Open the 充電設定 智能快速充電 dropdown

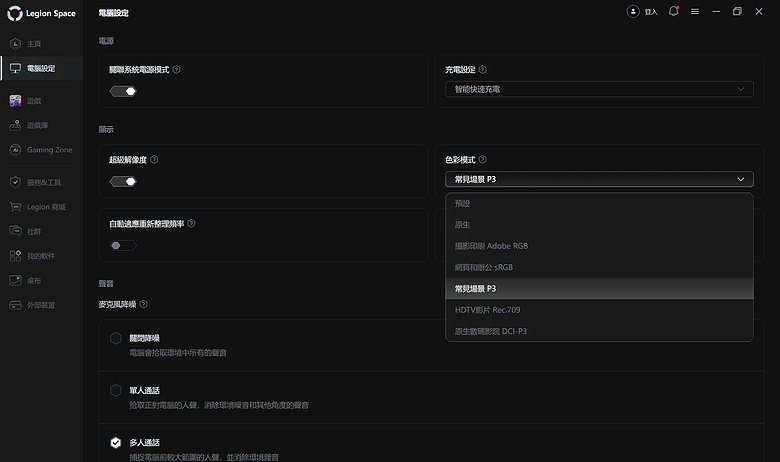point(599,89)
